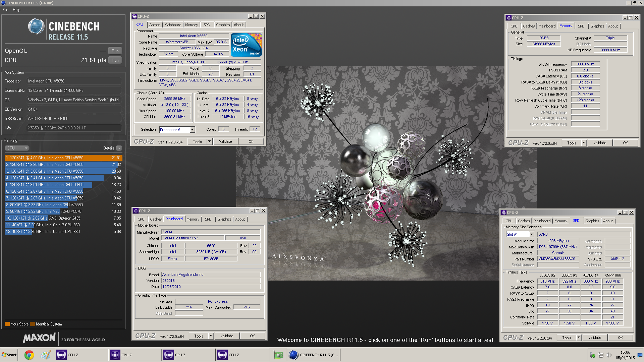Click the Intel Xeon inside logo
The height and width of the screenshot is (362, 644).
[246, 45]
